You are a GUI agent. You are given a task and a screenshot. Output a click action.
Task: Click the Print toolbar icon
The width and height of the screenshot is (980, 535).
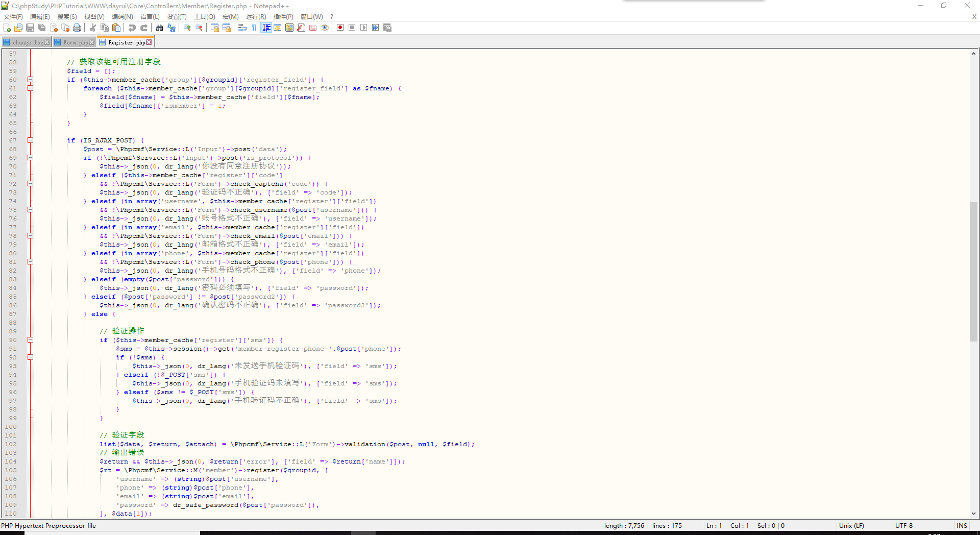pos(77,28)
